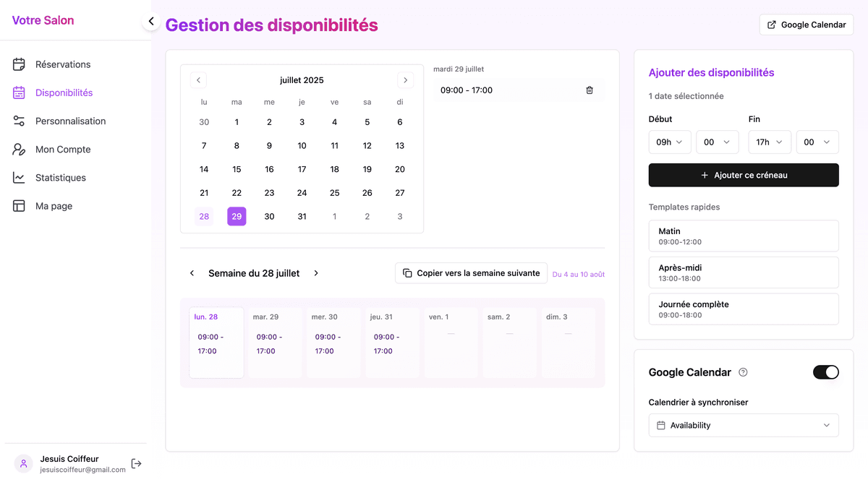Disable the Google Calendar sync toggle
The height and width of the screenshot is (490, 868).
825,372
